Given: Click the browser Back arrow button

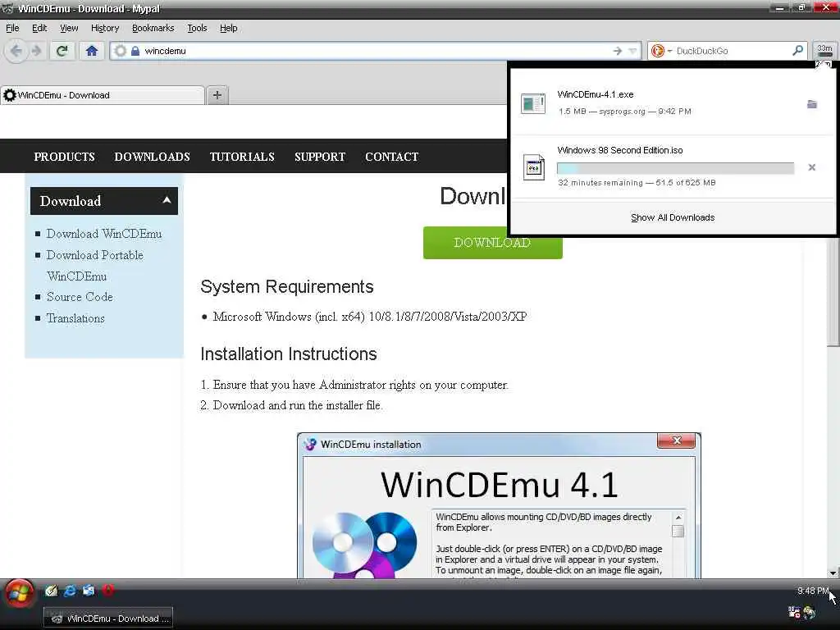Looking at the screenshot, I should 16,51.
